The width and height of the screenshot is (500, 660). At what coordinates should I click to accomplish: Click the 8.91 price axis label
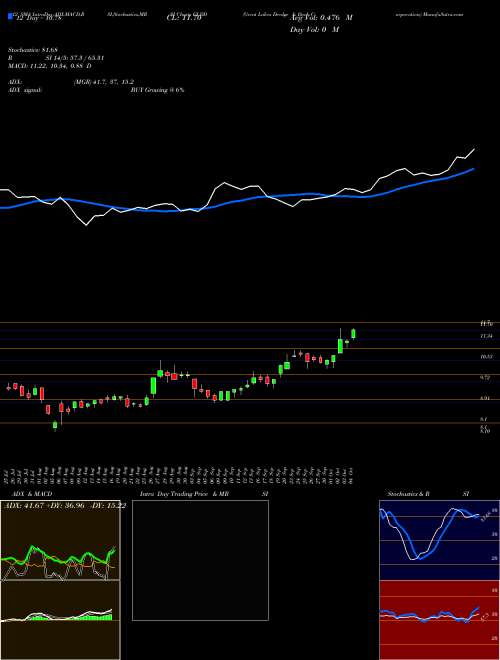point(485,398)
